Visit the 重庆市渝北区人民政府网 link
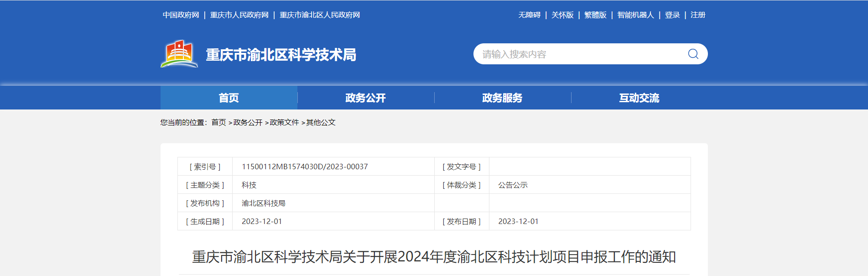Image resolution: width=868 pixels, height=276 pixels. click(x=320, y=15)
